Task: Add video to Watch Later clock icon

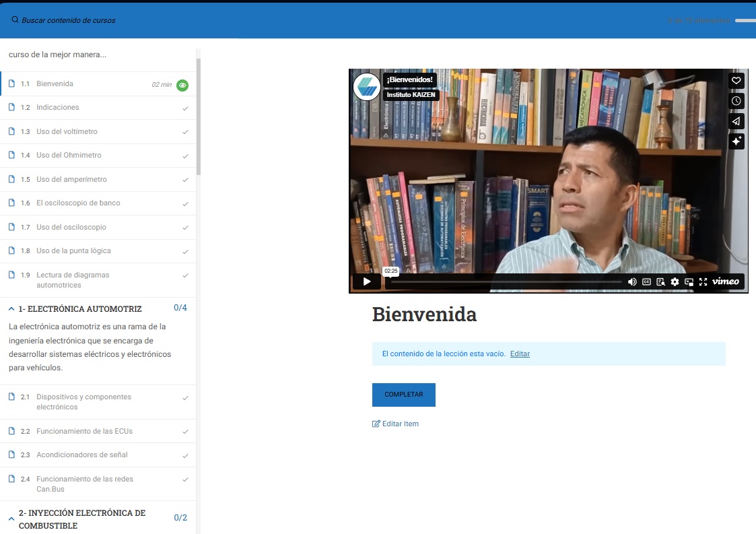Action: [736, 101]
